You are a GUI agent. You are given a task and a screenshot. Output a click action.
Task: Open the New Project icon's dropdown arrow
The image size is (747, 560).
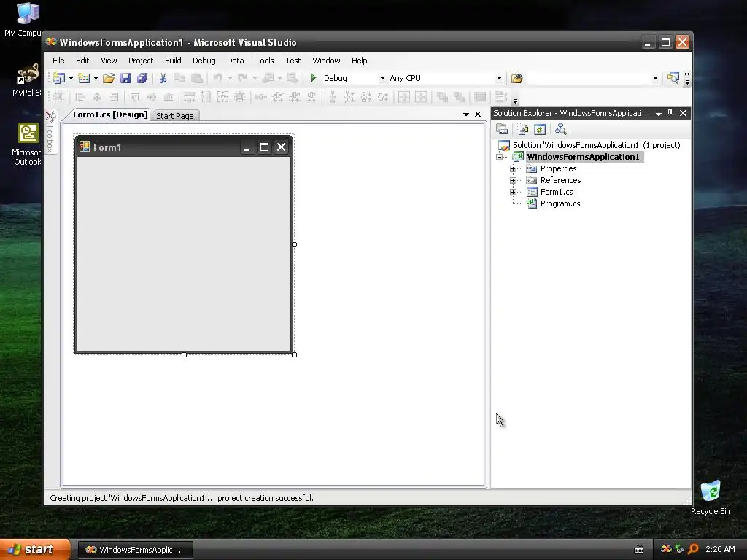click(x=71, y=78)
